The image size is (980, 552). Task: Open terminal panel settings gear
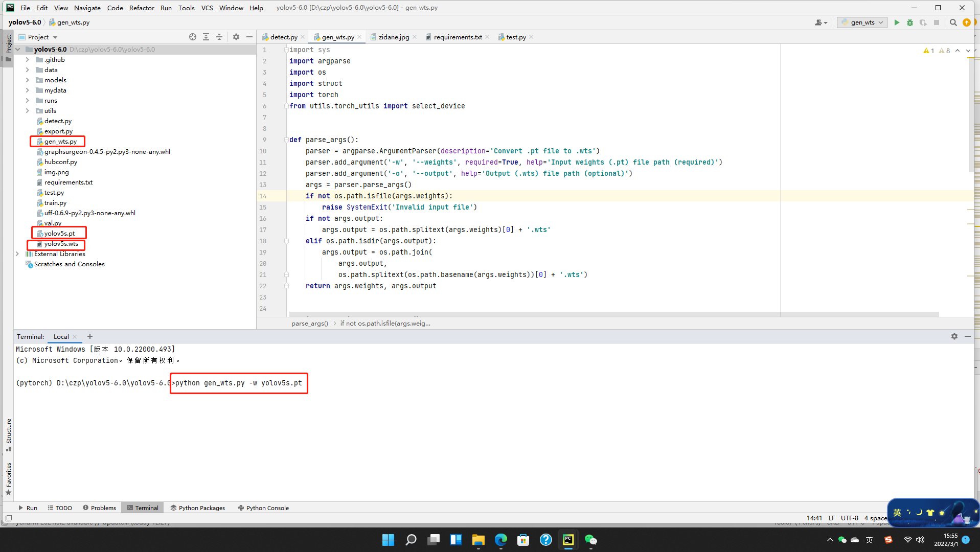[x=954, y=336]
